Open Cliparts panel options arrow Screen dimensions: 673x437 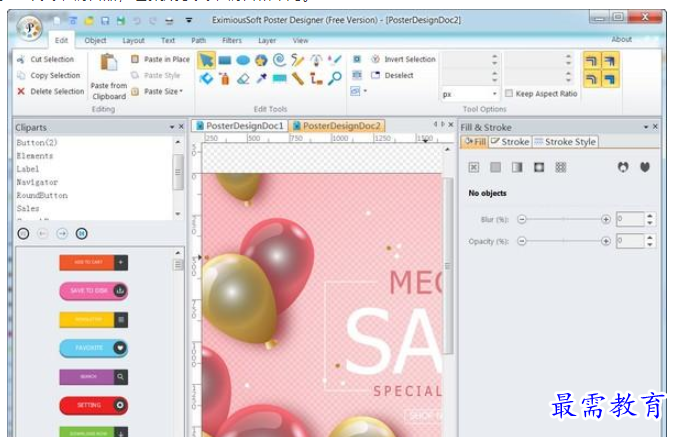click(172, 127)
